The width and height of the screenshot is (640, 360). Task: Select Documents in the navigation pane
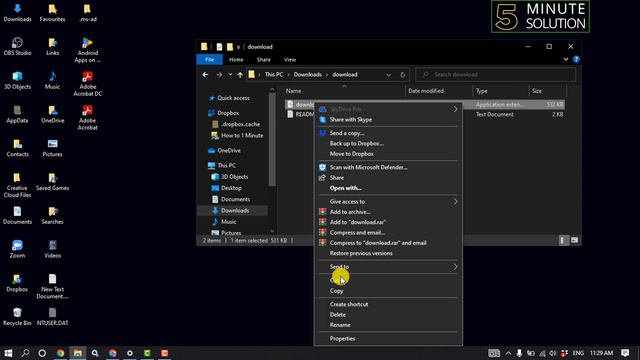point(235,199)
